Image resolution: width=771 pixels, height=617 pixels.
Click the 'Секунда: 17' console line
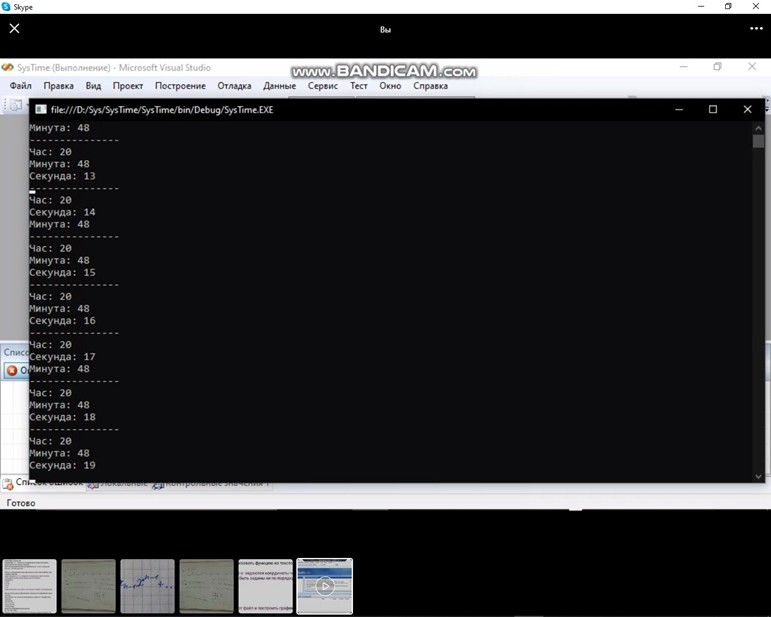62,357
